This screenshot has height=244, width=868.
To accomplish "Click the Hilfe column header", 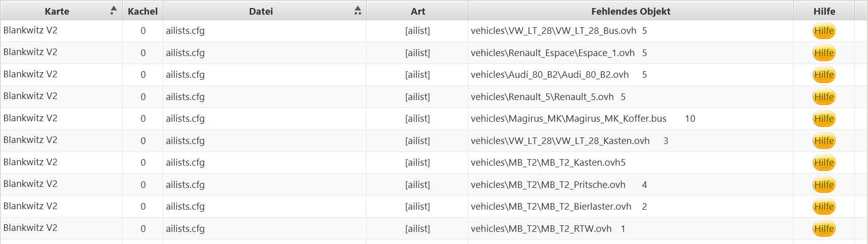I will [824, 11].
